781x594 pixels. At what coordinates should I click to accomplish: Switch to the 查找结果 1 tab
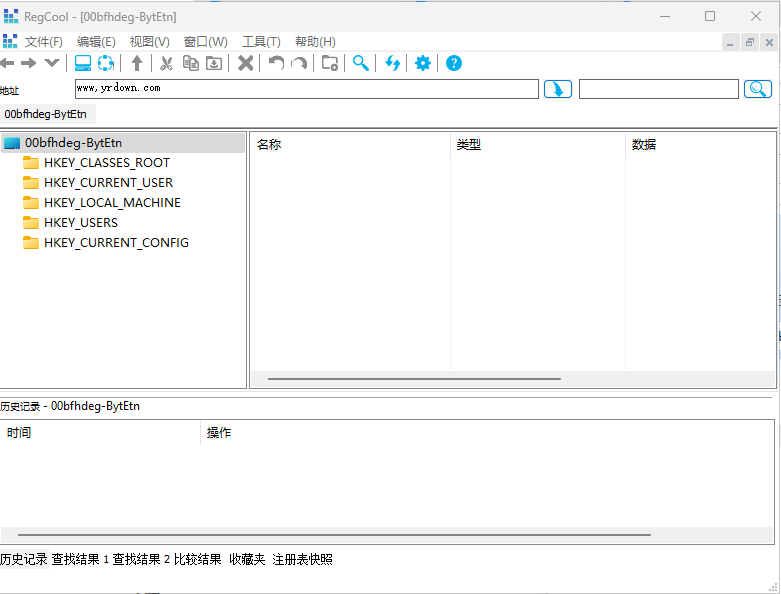pos(80,560)
